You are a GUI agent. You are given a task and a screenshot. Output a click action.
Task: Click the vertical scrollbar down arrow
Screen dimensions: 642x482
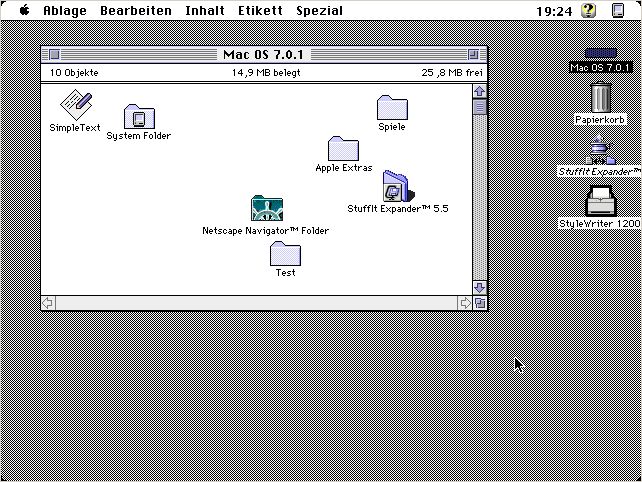pyautogui.click(x=480, y=287)
